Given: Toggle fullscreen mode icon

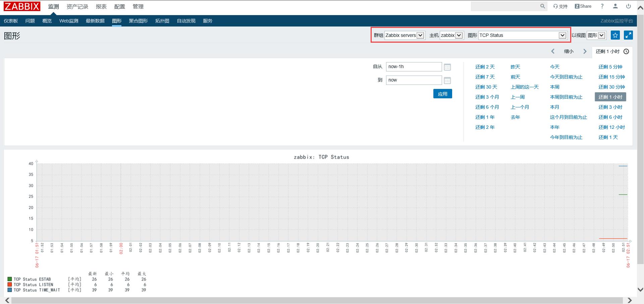Looking at the screenshot, I should click(x=628, y=35).
